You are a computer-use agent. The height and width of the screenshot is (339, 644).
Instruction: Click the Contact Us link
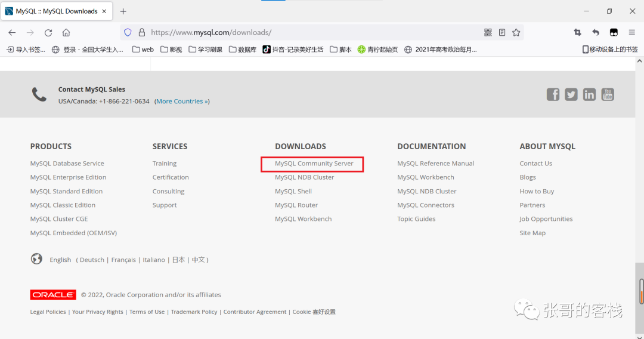535,163
